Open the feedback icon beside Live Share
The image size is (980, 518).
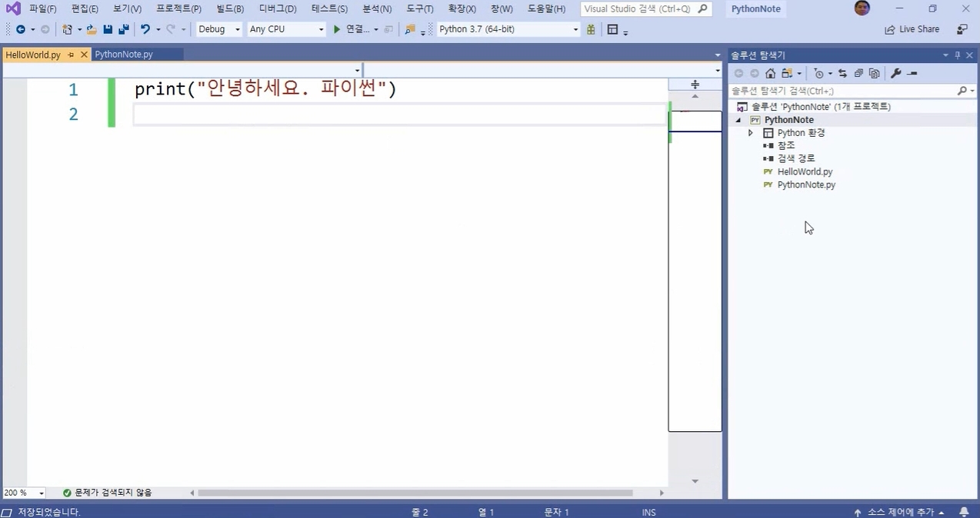point(962,29)
